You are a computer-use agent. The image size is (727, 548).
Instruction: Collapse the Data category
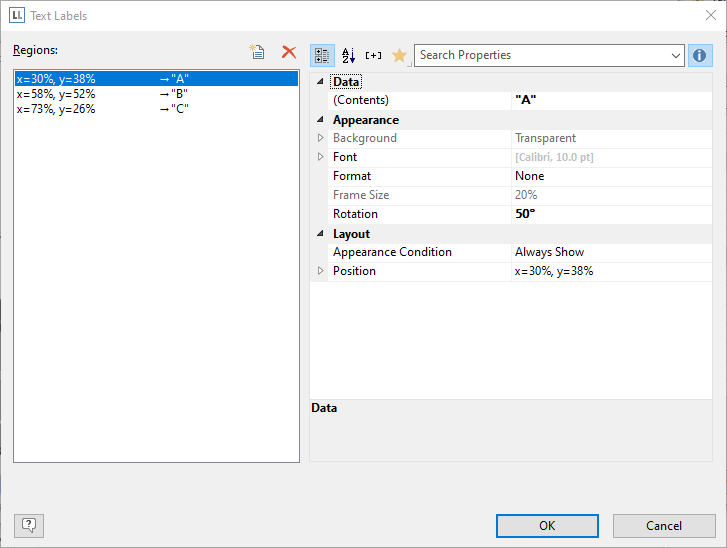(x=320, y=82)
